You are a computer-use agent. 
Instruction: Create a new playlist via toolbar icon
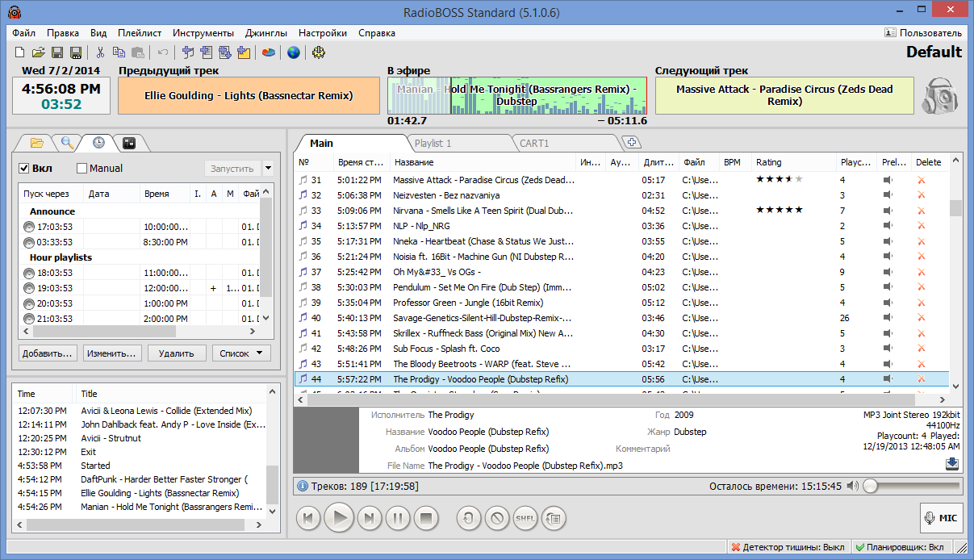[x=20, y=52]
